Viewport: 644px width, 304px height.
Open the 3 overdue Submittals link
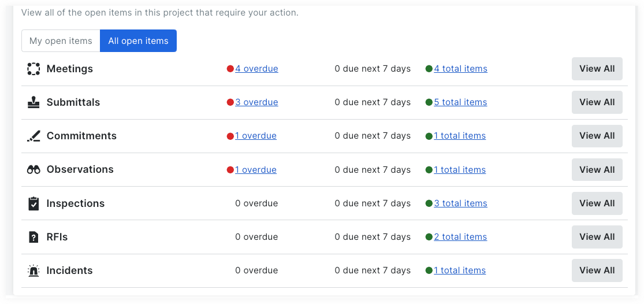point(256,102)
